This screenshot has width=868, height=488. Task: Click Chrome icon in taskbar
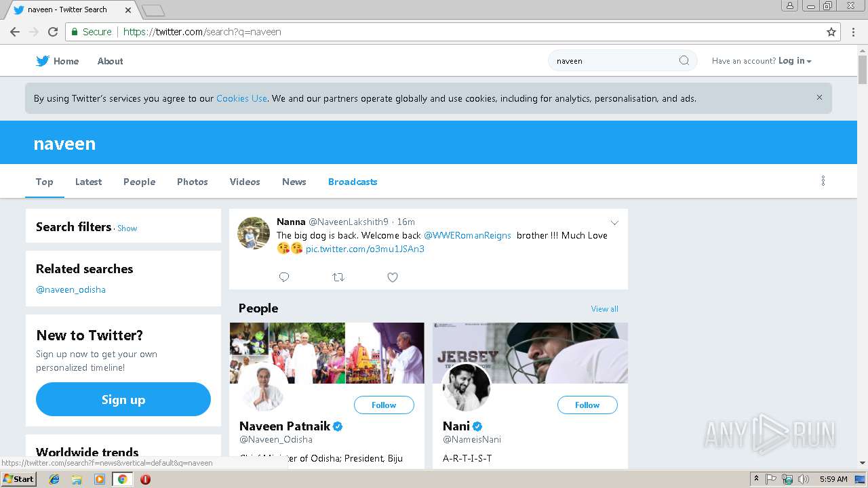point(122,479)
